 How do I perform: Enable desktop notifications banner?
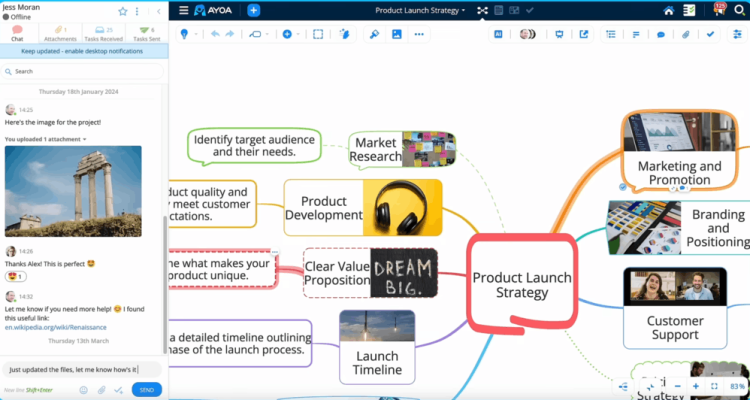[84, 51]
